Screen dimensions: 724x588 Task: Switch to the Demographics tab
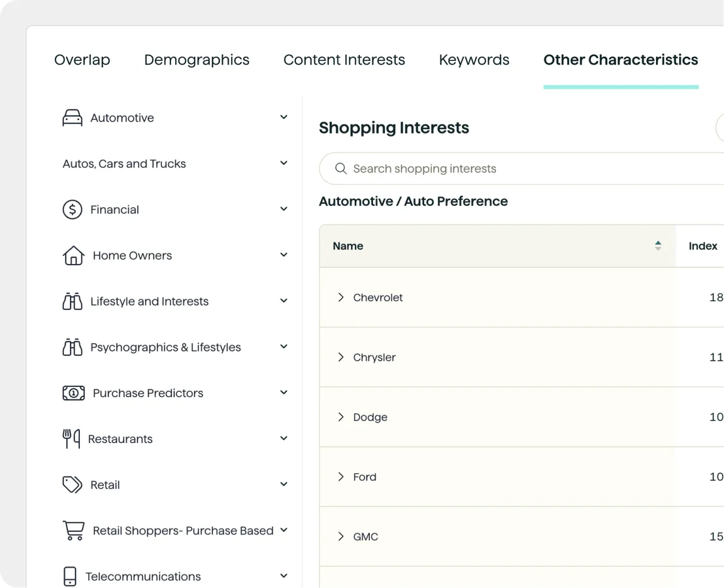pyautogui.click(x=197, y=60)
